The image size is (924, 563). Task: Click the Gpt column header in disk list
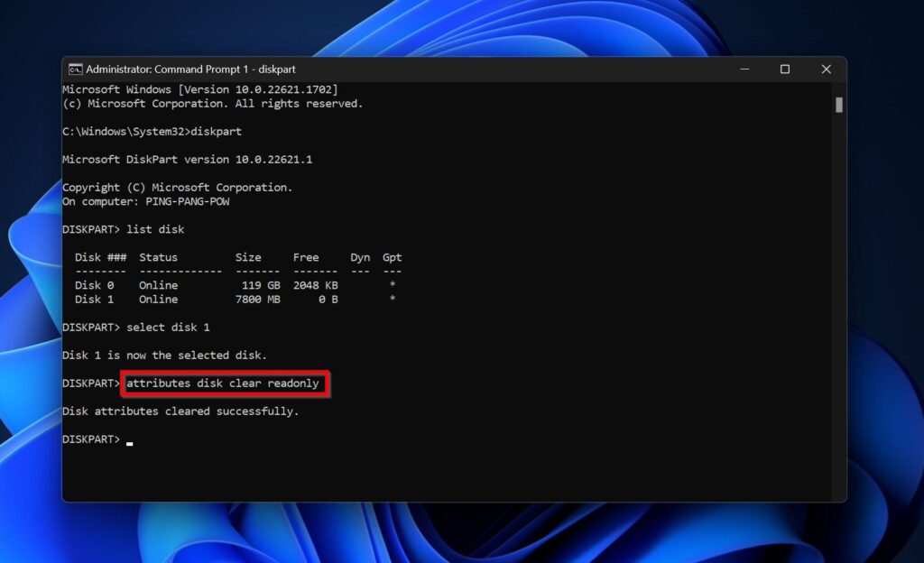[392, 257]
